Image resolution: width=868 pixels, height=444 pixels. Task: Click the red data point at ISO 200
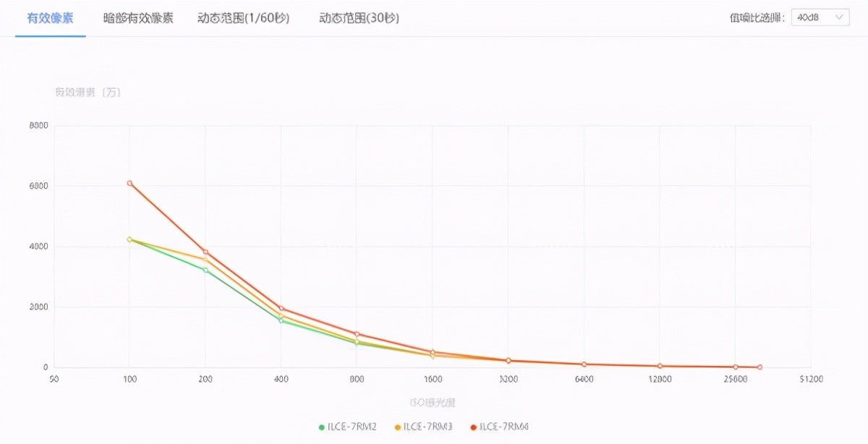(x=205, y=252)
